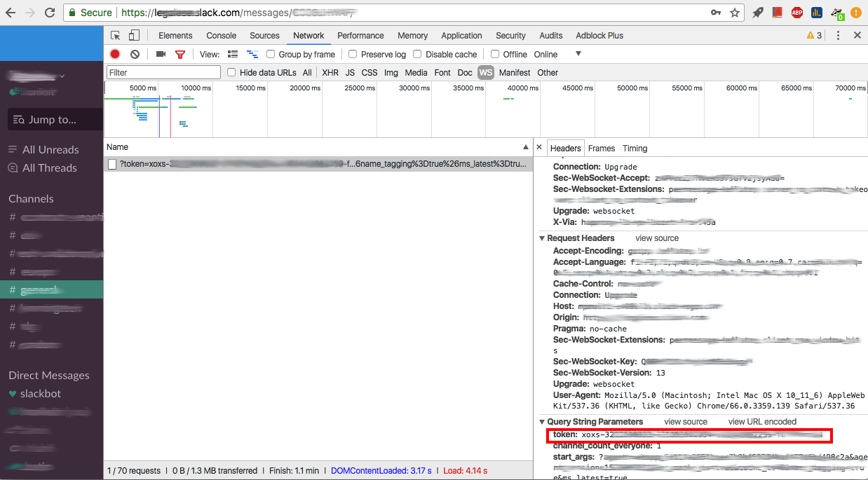
Task: Click view URL encoded link
Action: pyautogui.click(x=762, y=422)
